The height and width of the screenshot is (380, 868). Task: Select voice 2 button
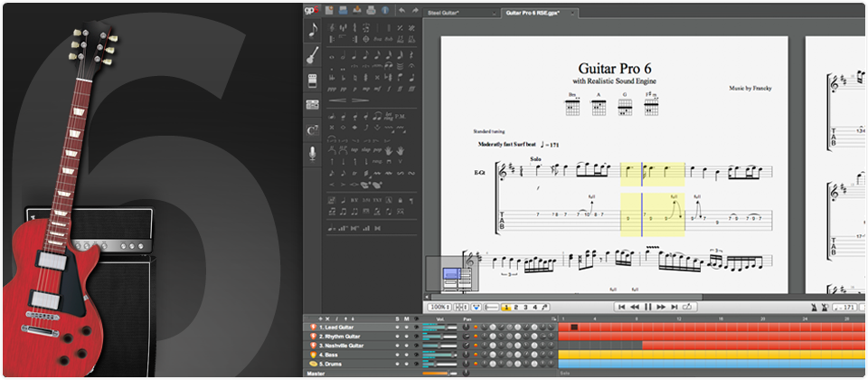click(x=516, y=307)
